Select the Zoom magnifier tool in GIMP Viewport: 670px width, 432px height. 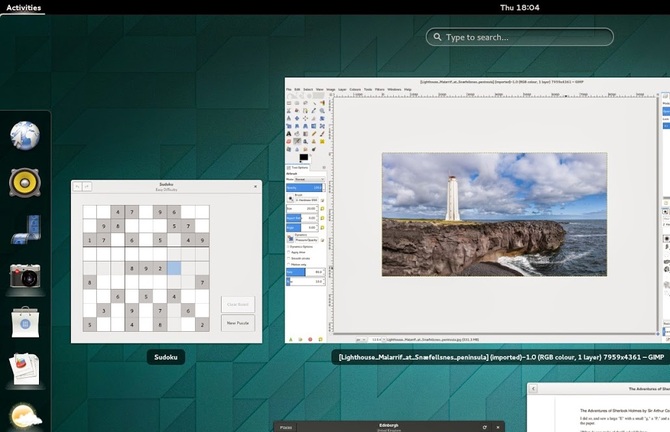pos(322,111)
